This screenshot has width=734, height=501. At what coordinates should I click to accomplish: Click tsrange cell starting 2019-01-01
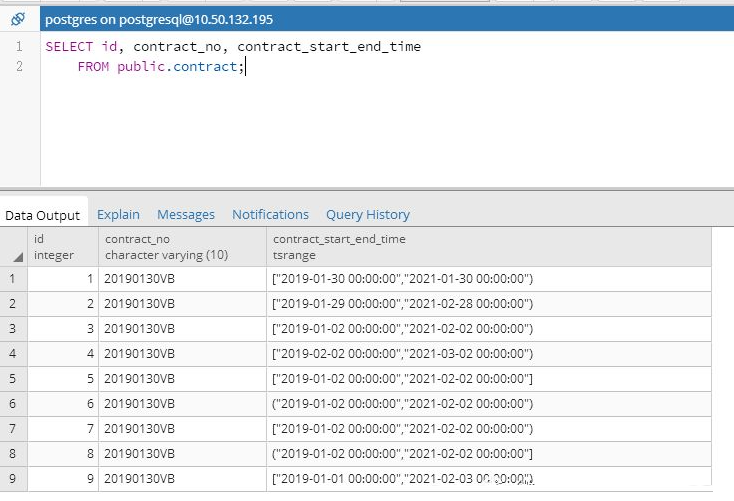(489, 479)
